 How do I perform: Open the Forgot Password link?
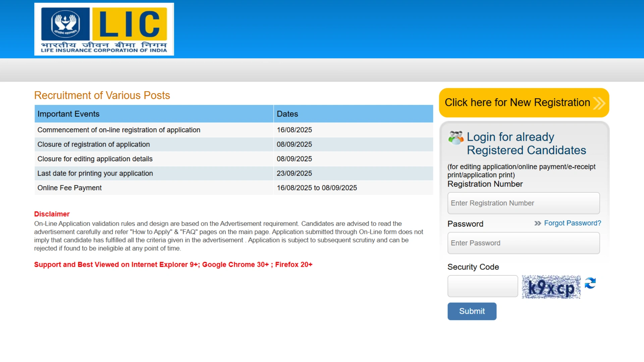click(x=572, y=223)
